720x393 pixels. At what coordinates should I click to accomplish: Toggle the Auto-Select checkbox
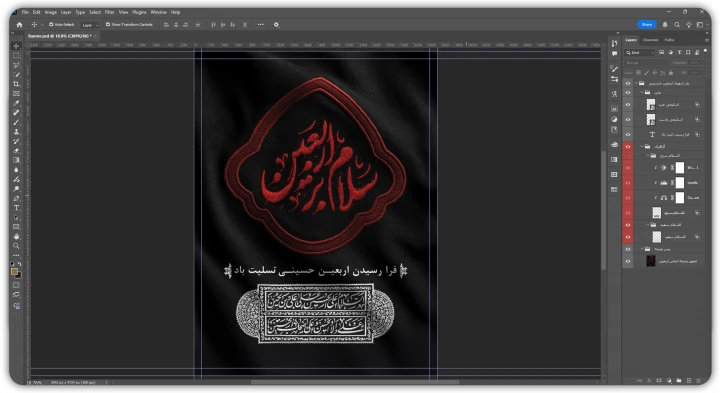51,25
